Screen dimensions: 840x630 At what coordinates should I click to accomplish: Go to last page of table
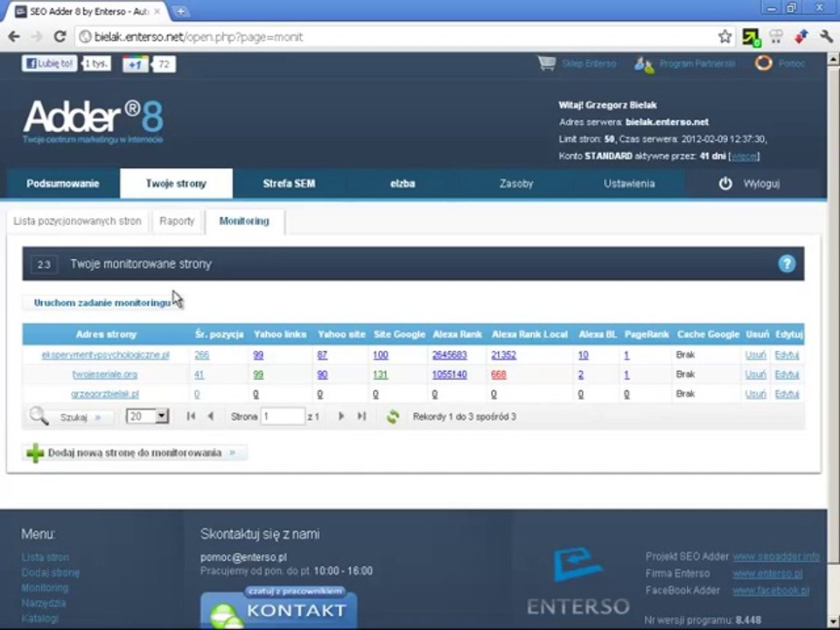click(361, 416)
